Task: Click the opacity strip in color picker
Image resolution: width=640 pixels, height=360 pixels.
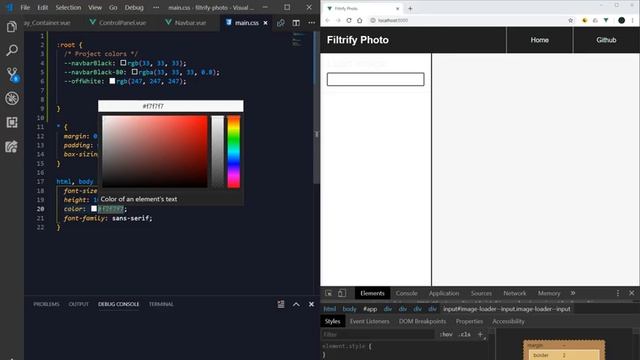Action: coord(218,151)
